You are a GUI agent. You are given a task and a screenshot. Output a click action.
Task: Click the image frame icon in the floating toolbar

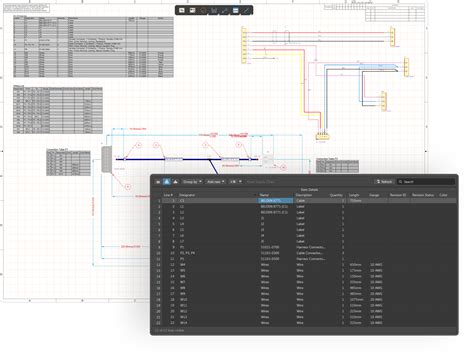192,10
